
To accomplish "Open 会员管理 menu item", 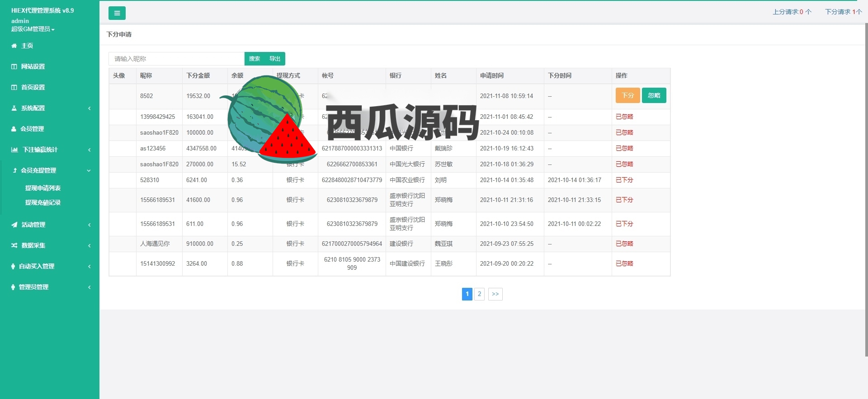I will click(x=32, y=129).
